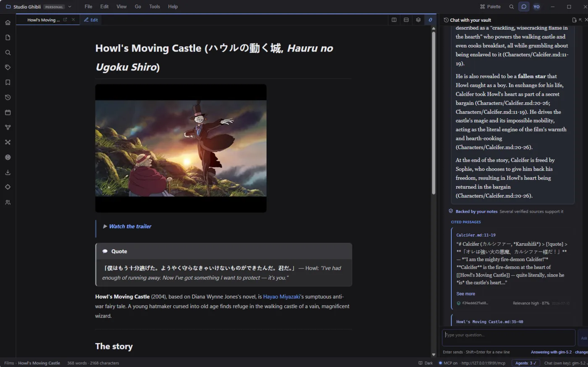This screenshot has height=367, width=588.
Task: Click the scissors-style icon in the left sidebar
Action: 8,142
